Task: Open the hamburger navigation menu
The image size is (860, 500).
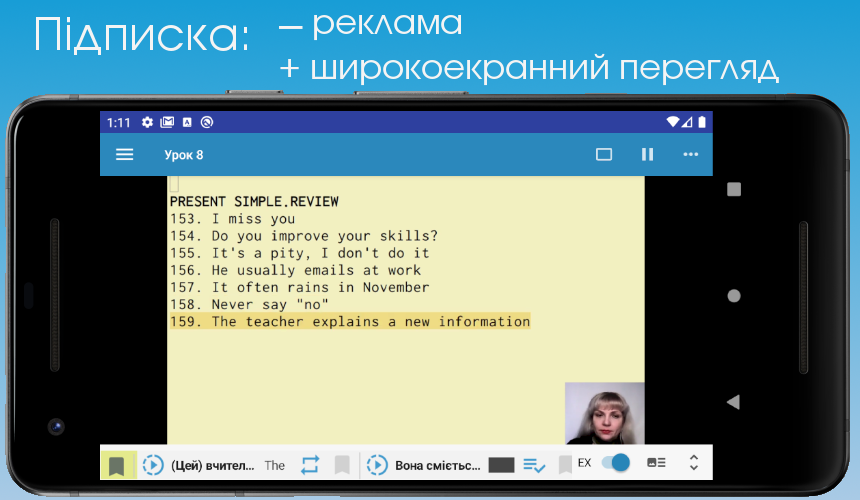Action: click(x=125, y=155)
